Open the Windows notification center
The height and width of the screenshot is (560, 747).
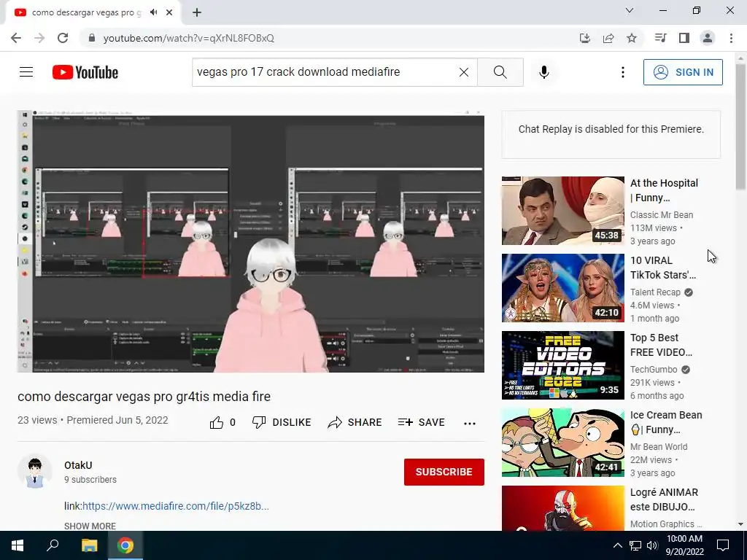pos(723,545)
